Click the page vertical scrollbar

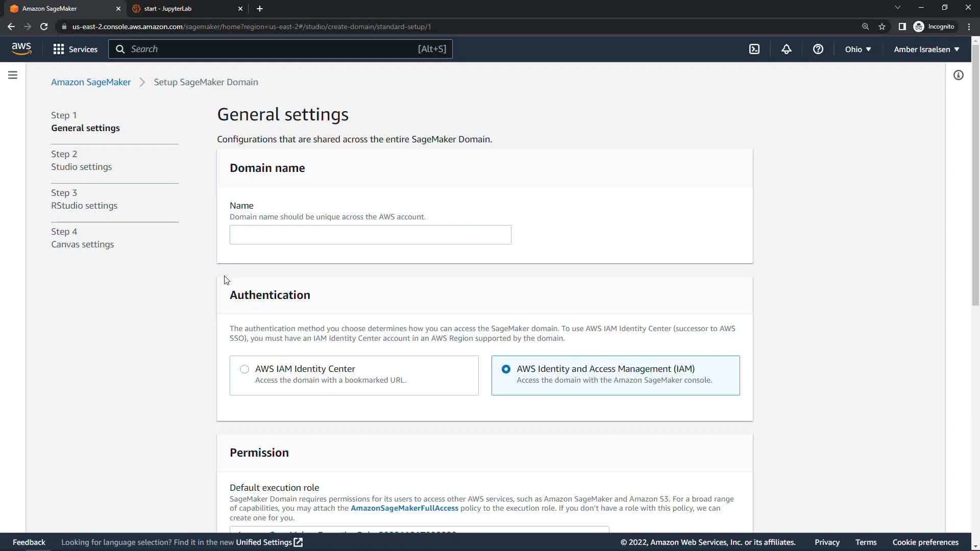(975, 173)
